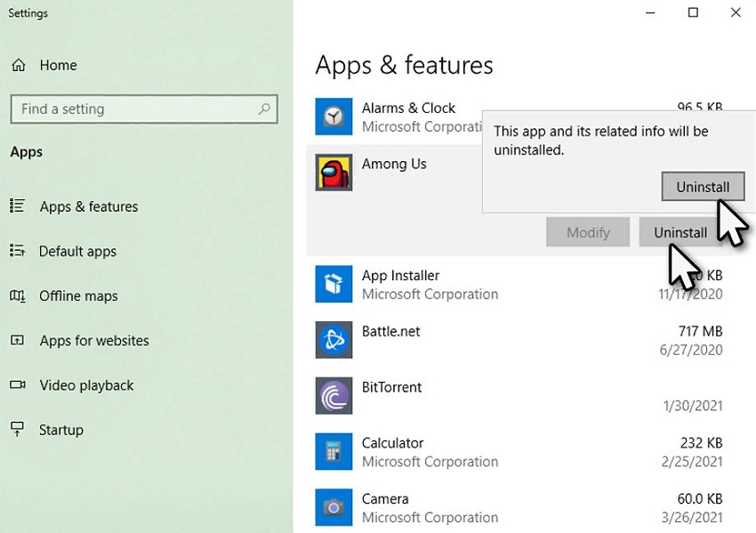This screenshot has width=756, height=533.
Task: Click the Apps for websites sidebar icon
Action: tap(18, 341)
